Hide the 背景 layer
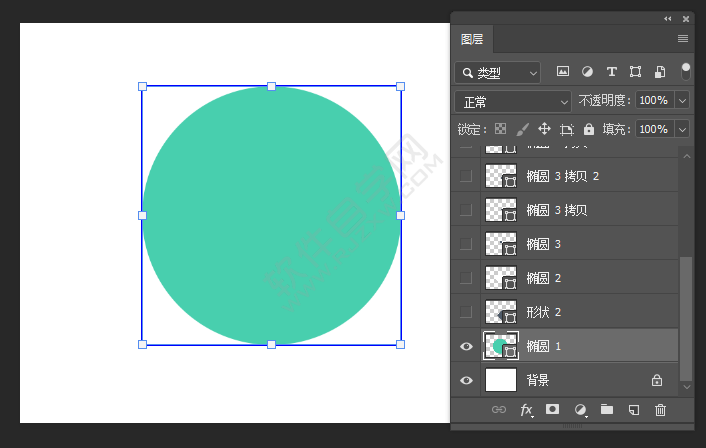706x448 pixels. click(466, 380)
